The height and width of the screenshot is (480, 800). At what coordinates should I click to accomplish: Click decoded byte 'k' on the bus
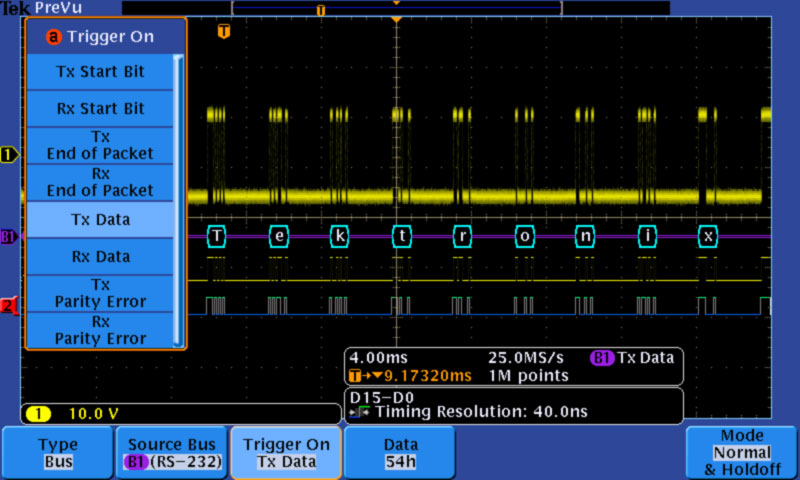[x=339, y=236]
